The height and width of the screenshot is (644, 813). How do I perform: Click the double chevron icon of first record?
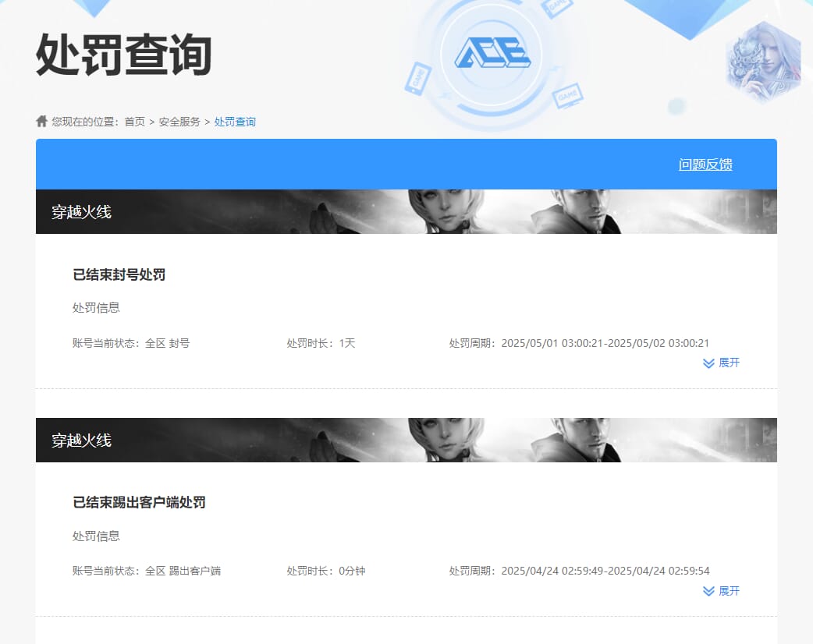click(x=708, y=363)
